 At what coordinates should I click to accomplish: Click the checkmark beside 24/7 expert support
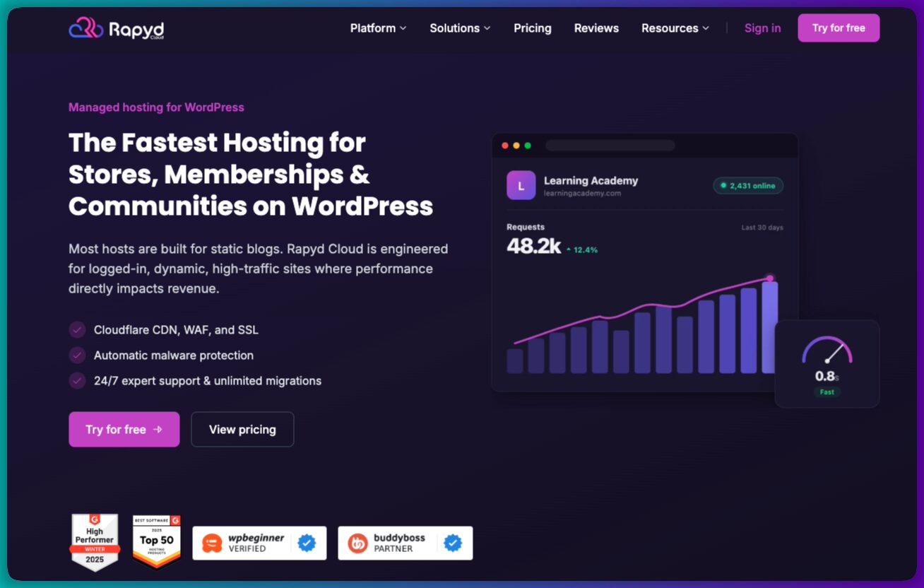tap(77, 381)
